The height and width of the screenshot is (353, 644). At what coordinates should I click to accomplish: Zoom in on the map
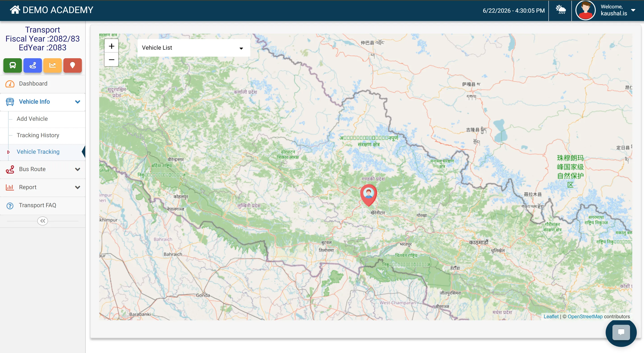point(111,46)
